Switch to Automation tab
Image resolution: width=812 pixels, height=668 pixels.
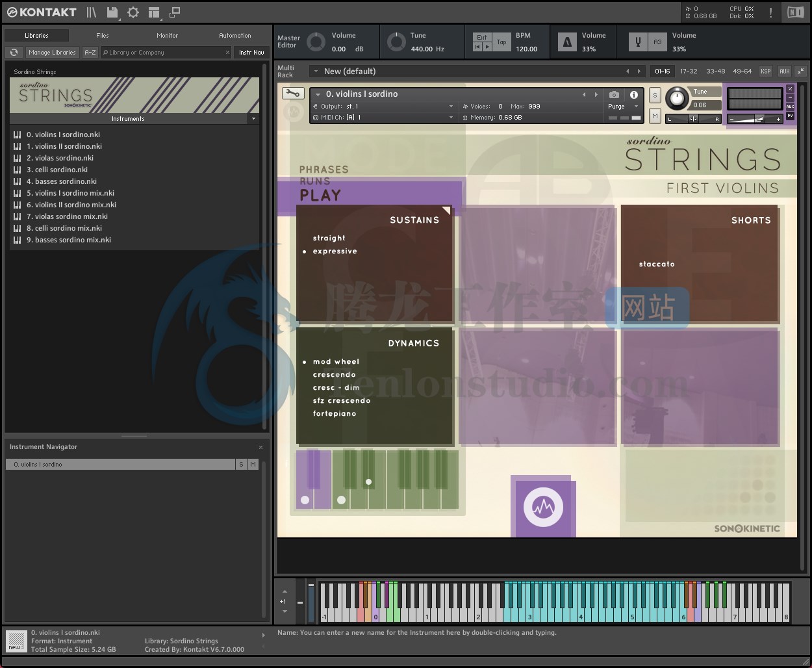point(235,36)
